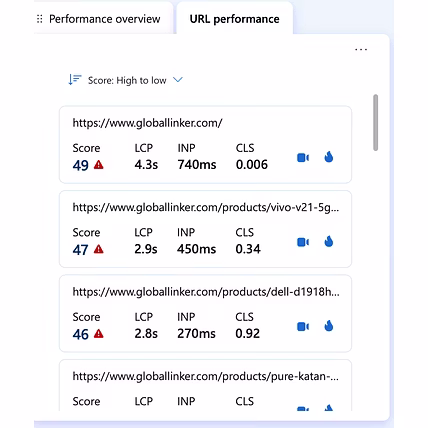Click red warning icon next to score 47
The height and width of the screenshot is (428, 428).
(x=99, y=249)
